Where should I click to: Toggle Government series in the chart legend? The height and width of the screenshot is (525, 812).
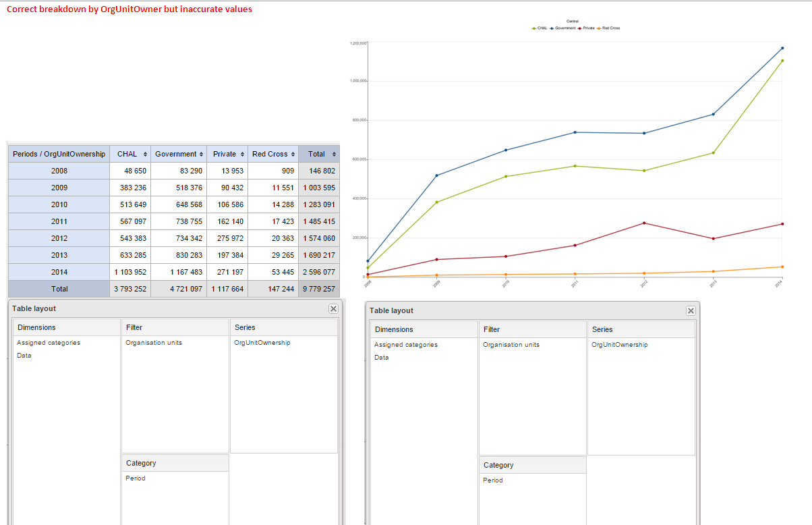[x=564, y=28]
